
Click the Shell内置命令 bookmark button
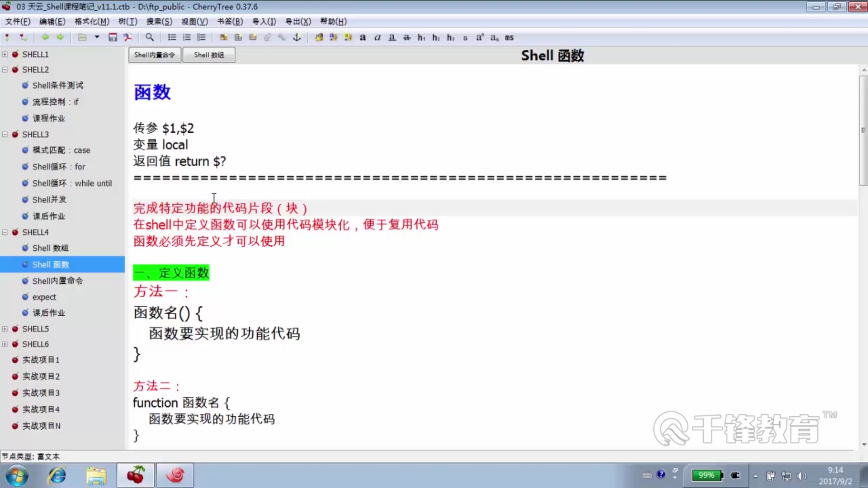[155, 55]
